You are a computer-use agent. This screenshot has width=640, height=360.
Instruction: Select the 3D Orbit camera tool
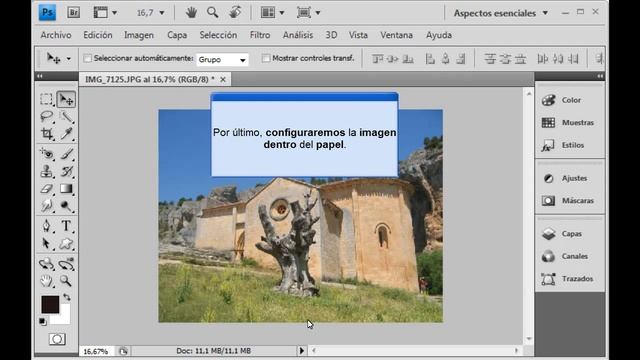pyautogui.click(x=66, y=264)
